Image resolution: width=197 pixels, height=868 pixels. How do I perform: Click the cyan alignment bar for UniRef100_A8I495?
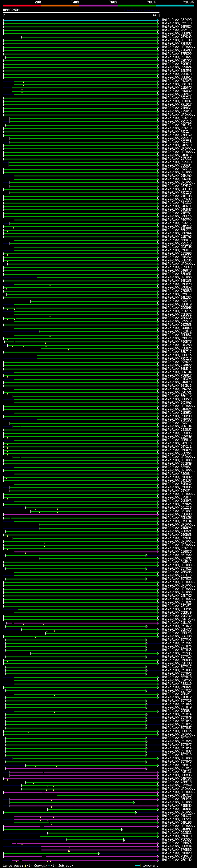point(81,20)
